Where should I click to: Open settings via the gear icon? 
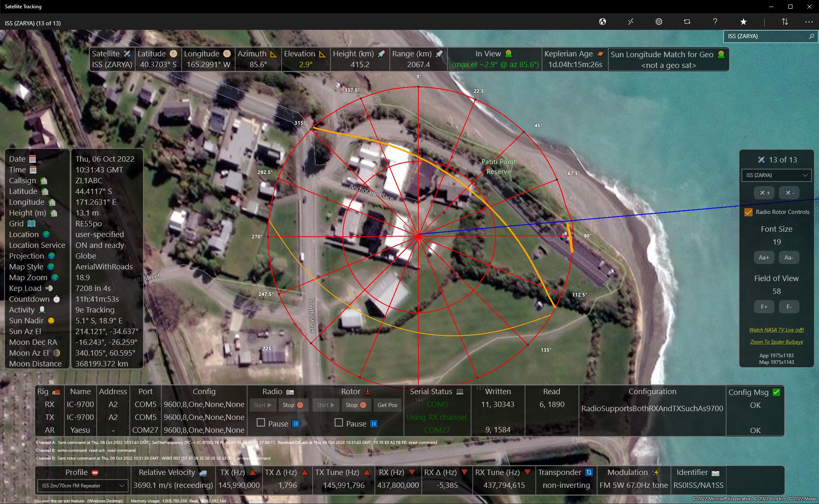(659, 22)
